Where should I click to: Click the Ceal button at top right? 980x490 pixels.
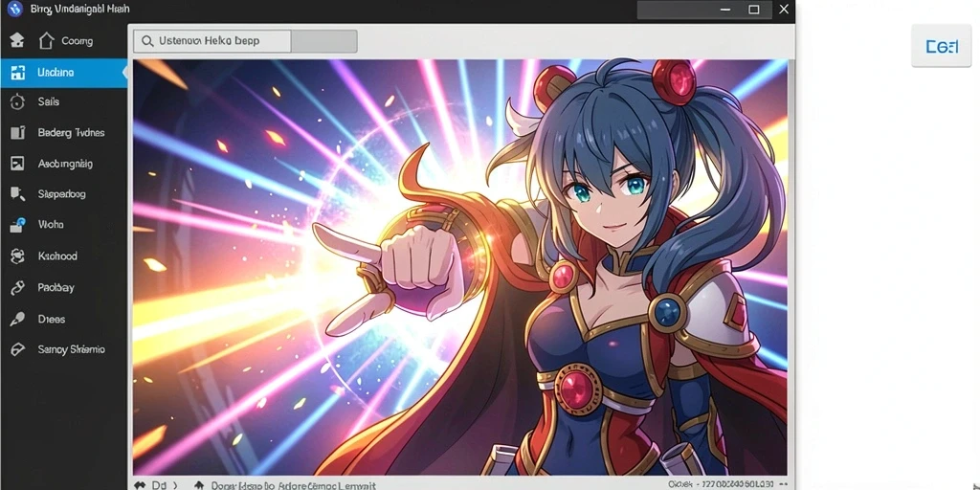[x=942, y=46]
